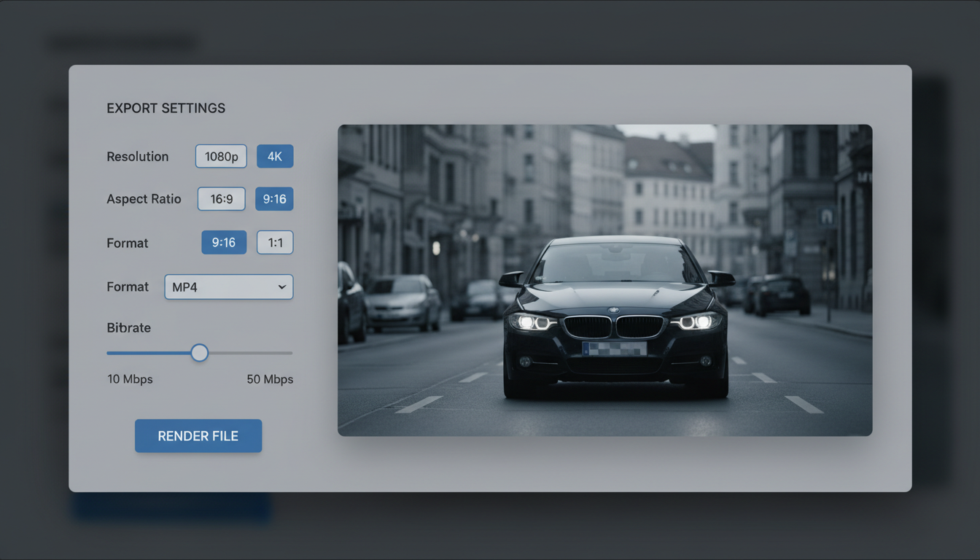The height and width of the screenshot is (560, 980).
Task: Open the MP4 format dropdown
Action: click(229, 287)
